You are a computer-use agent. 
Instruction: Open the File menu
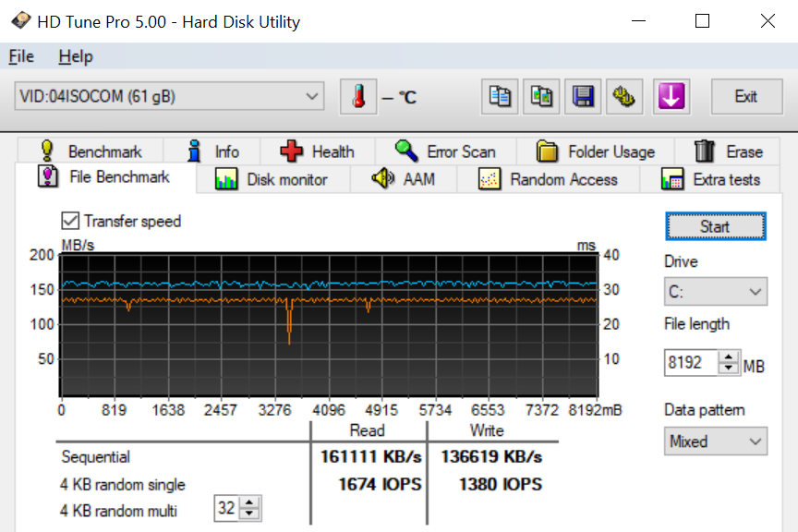[x=21, y=56]
